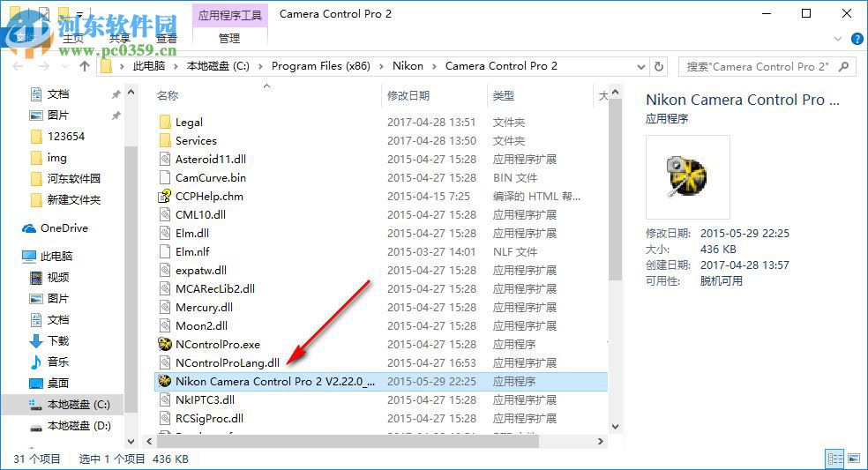Open 本地磁盘 (C:) in sidebar
The image size is (868, 470).
[x=70, y=405]
